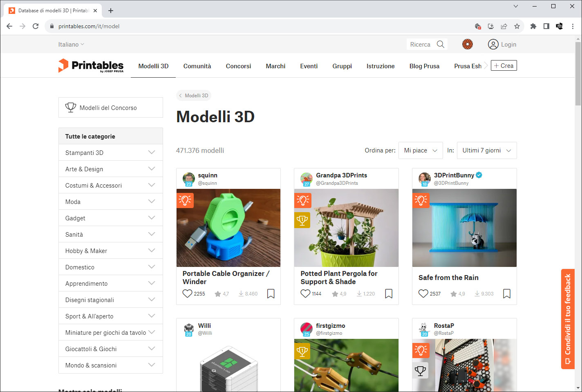Viewport: 582px width, 392px height.
Task: Click the trophy icon beside Modelli del Concorso
Action: tap(71, 108)
